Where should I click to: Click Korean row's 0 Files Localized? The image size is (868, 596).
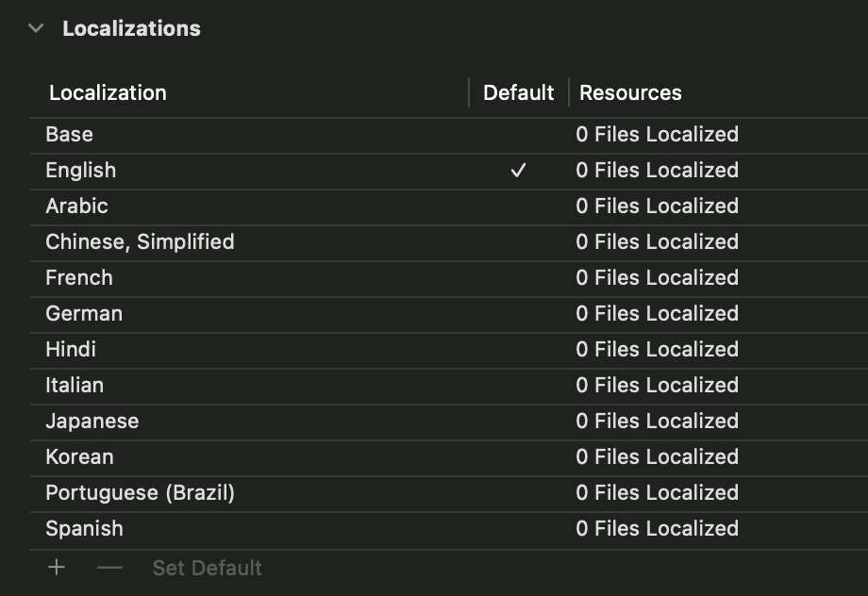(x=657, y=456)
